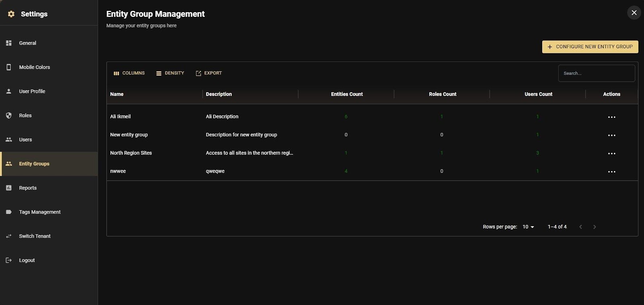Image resolution: width=644 pixels, height=305 pixels.
Task: Select Entity Groups in the sidebar
Action: coord(34,164)
